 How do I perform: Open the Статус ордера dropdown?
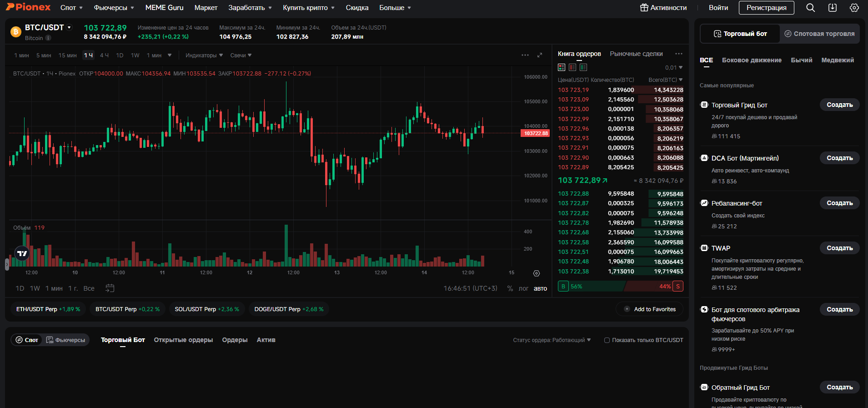(552, 340)
